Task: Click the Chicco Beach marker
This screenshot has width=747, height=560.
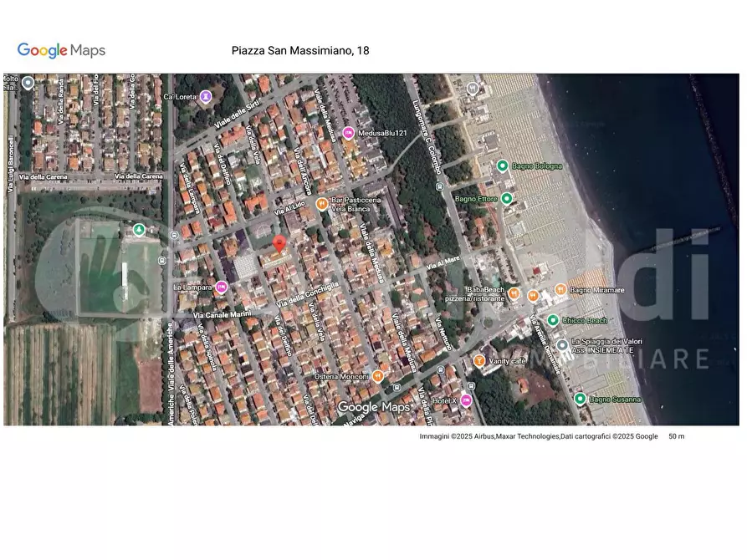Action: click(551, 319)
